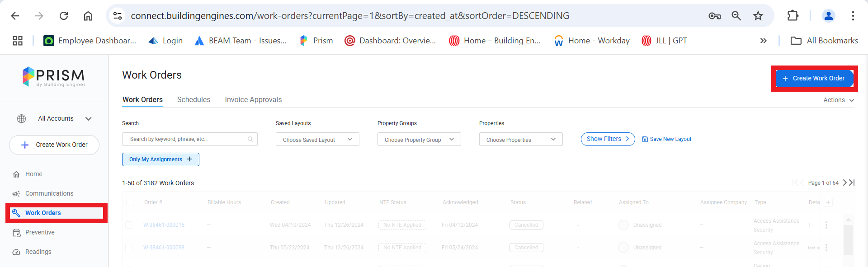Click the blue Create Work Order button
The height and width of the screenshot is (267, 868).
814,79
